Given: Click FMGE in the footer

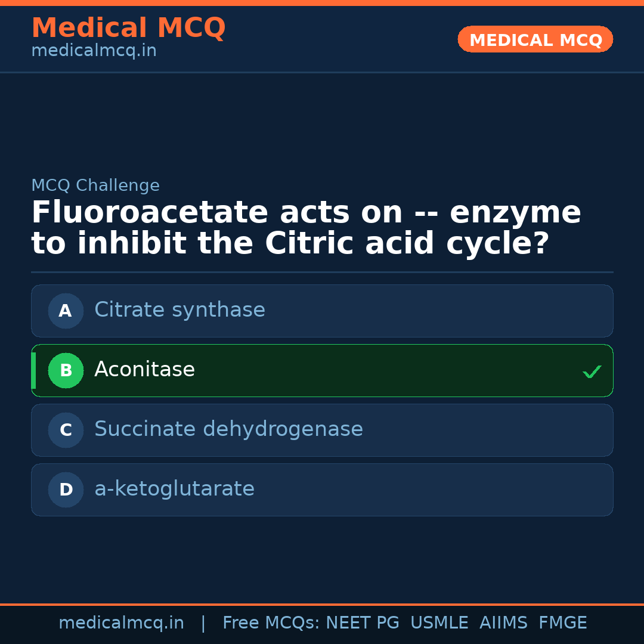Looking at the screenshot, I should point(562,623).
